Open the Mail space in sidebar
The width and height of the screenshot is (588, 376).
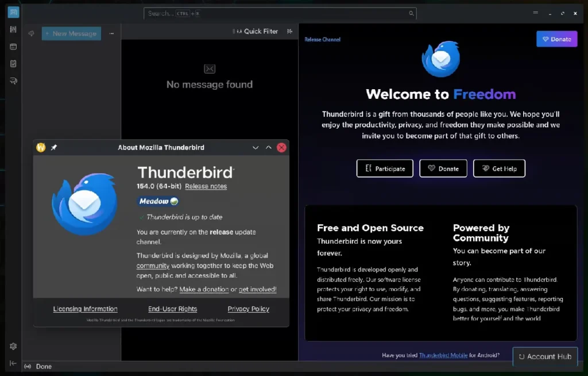(13, 13)
